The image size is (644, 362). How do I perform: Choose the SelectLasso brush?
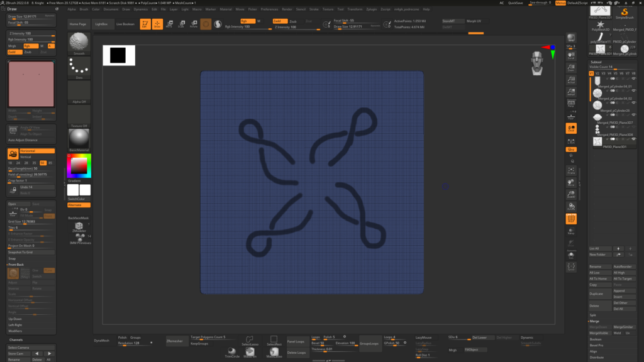pyautogui.click(x=250, y=341)
